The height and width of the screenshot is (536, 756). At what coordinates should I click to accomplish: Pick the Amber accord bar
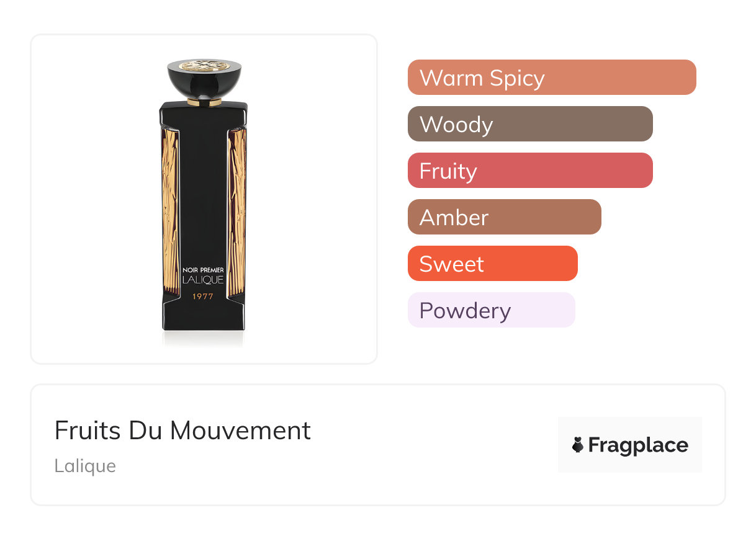504,217
